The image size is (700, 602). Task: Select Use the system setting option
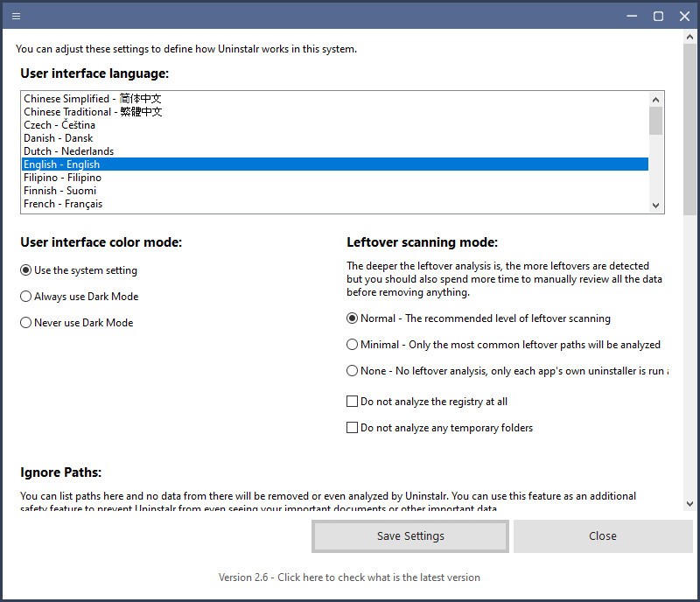pyautogui.click(x=79, y=270)
